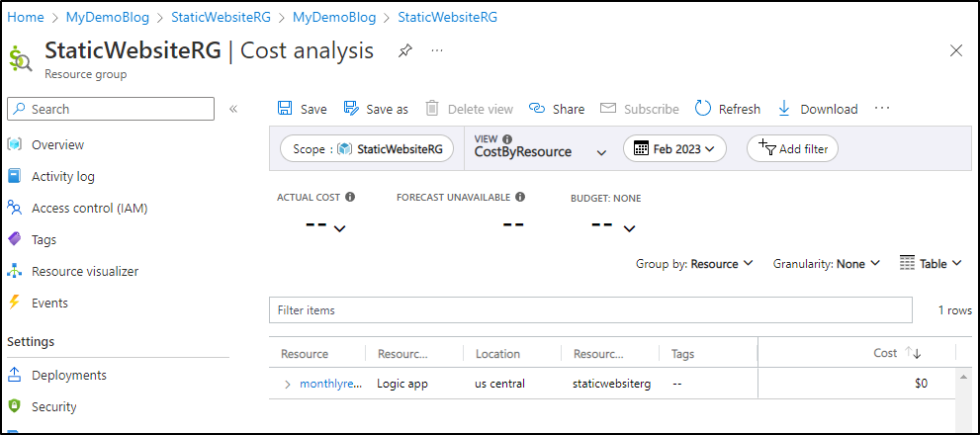Open Activity log in the sidebar

63,176
